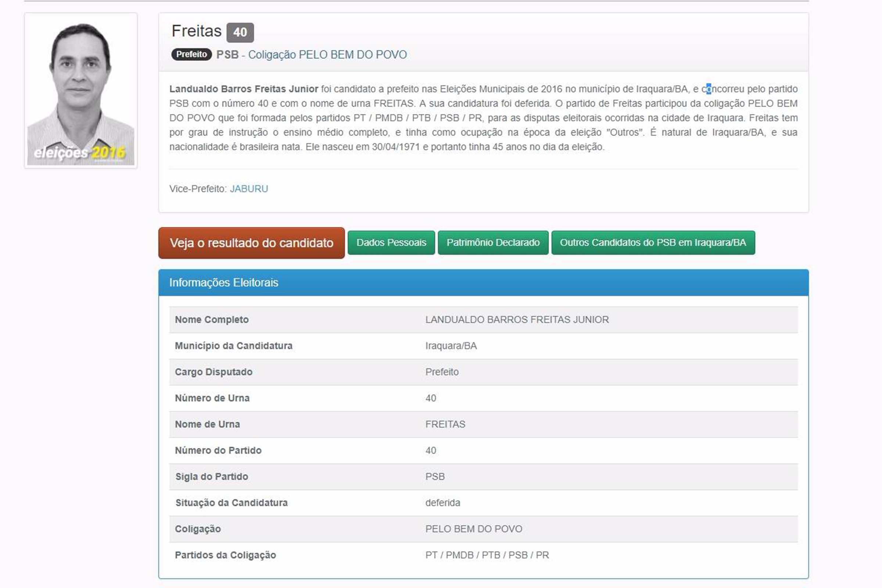
Task: Open the JABURU vice-prefeito link
Action: tap(249, 189)
